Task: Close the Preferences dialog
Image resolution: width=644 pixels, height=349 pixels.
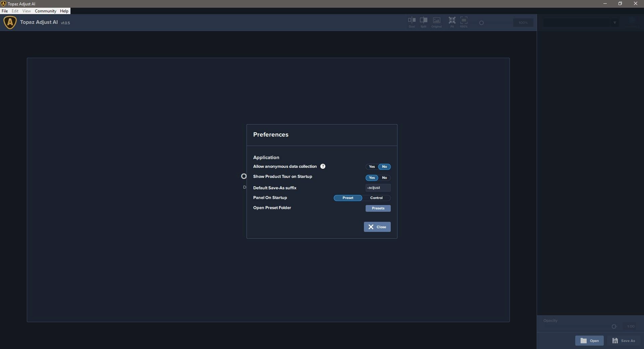Action: [377, 227]
